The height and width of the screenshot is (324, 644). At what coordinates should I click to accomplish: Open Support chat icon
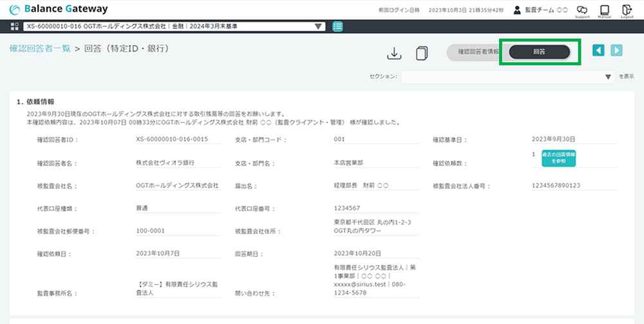pos(582,10)
